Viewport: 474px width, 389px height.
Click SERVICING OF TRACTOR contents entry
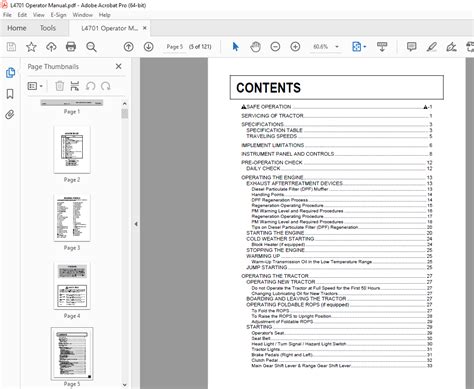(337, 116)
